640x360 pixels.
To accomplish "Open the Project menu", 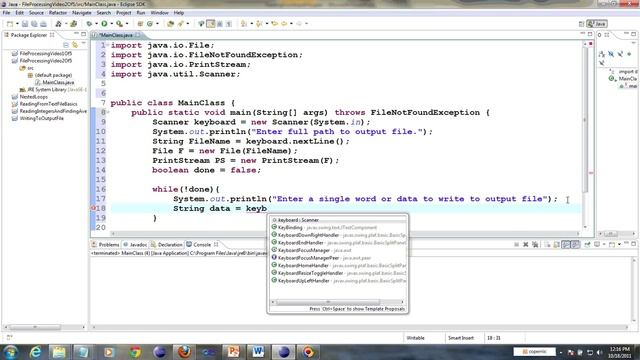I will tap(123, 13).
